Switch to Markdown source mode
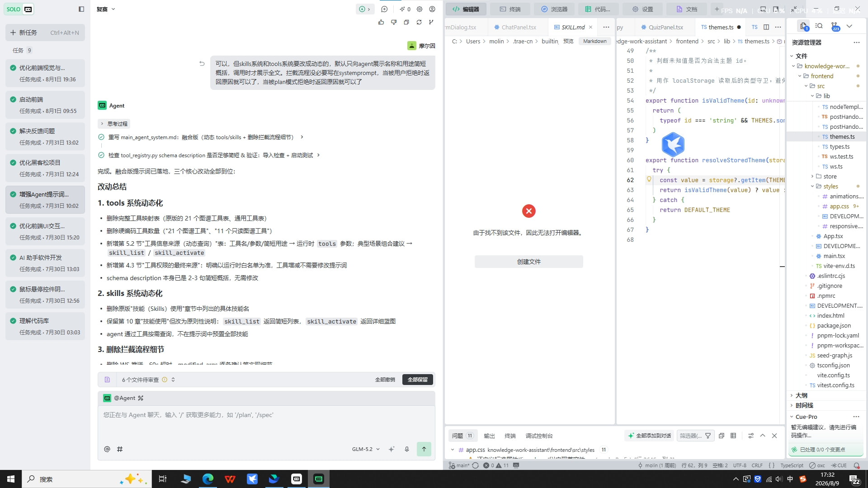Image resolution: width=868 pixels, height=488 pixels. [595, 41]
